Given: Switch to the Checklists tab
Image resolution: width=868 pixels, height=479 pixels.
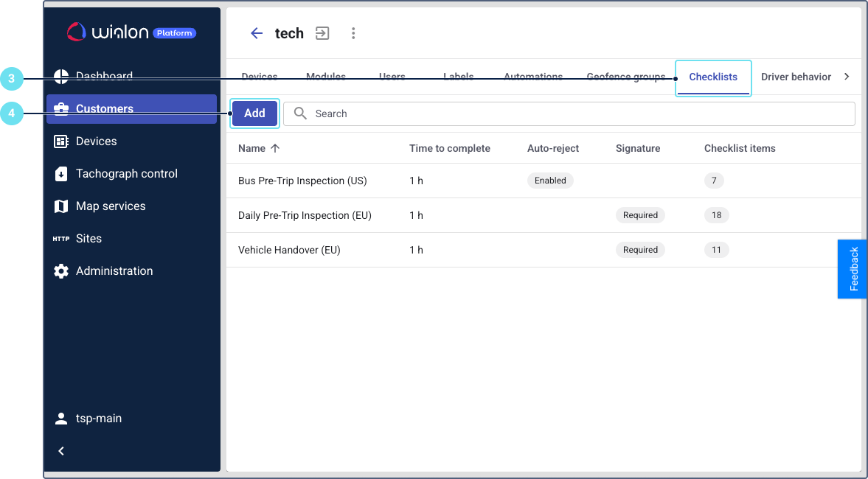Looking at the screenshot, I should (x=713, y=77).
